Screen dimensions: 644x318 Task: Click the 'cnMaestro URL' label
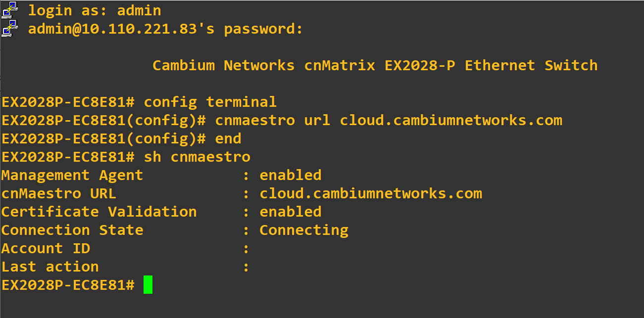59,193
